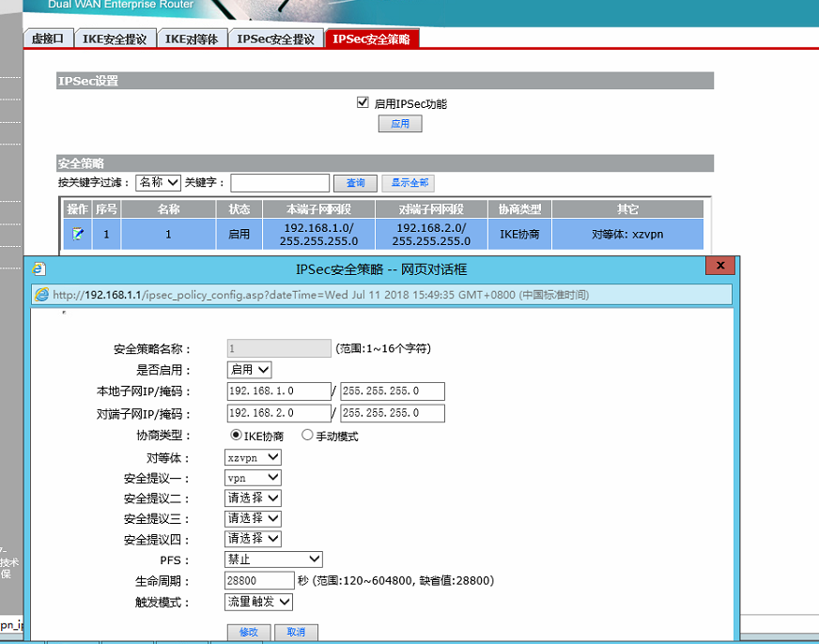Open the 安全提议三 dropdown
Viewport: 819px width, 644px height.
253,519
